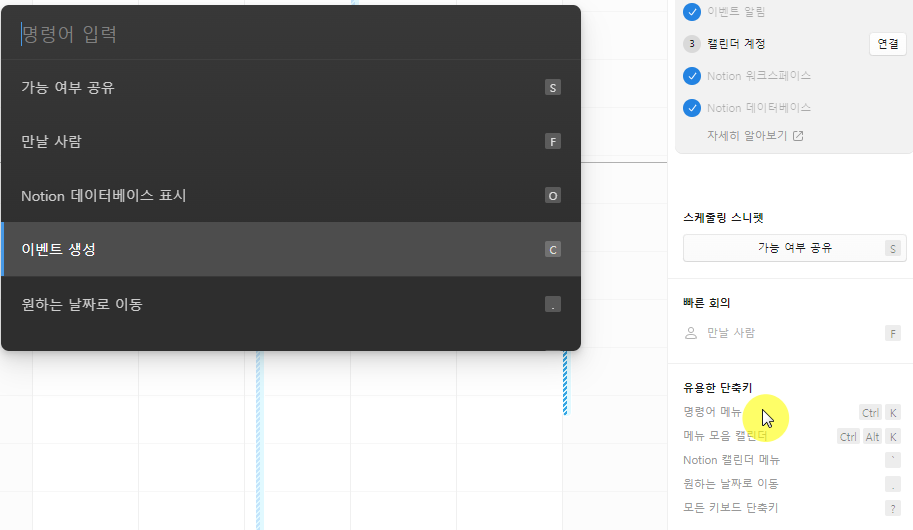Click the person icon in 빠른 회의

click(691, 333)
